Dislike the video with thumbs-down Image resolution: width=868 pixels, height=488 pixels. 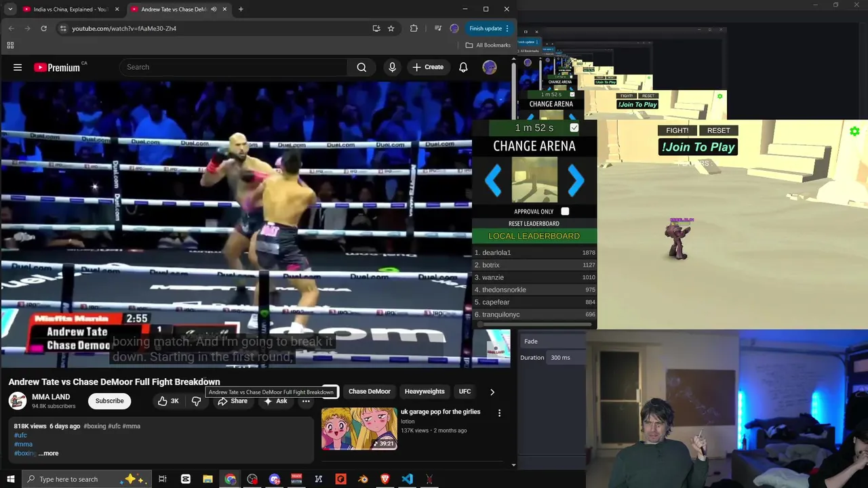(x=196, y=401)
